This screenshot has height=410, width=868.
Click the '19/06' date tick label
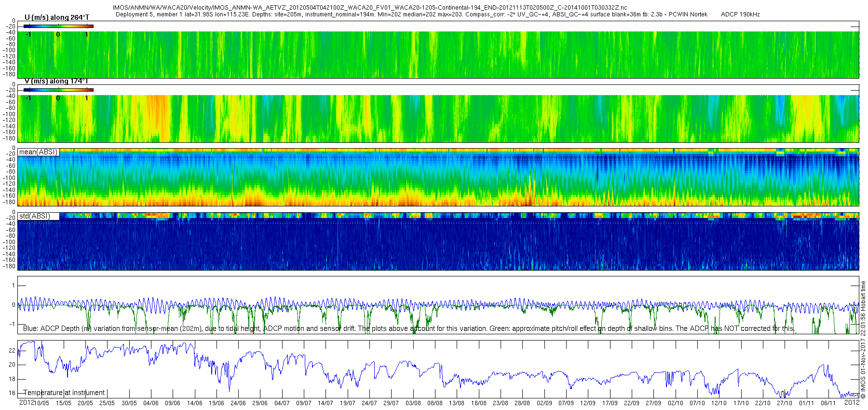[x=217, y=403]
